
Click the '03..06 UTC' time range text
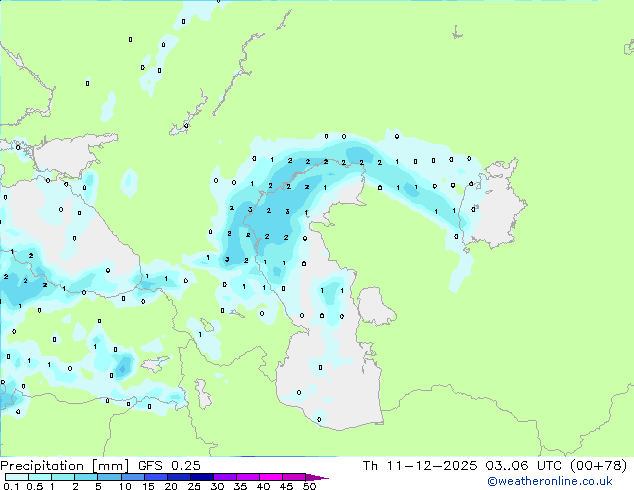(x=524, y=466)
